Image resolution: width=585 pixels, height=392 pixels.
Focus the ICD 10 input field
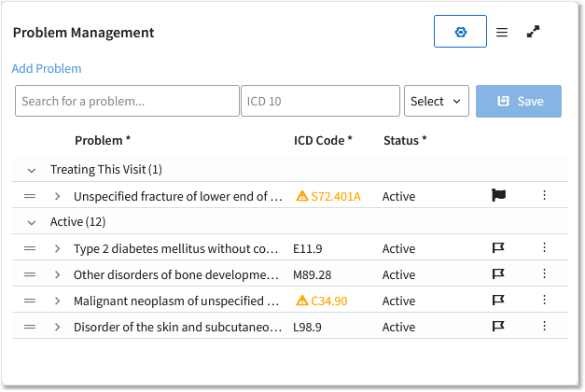320,101
